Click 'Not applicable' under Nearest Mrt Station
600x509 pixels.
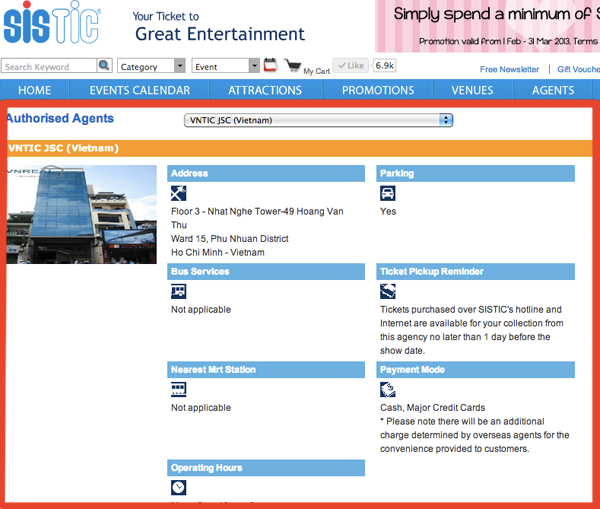201,408
